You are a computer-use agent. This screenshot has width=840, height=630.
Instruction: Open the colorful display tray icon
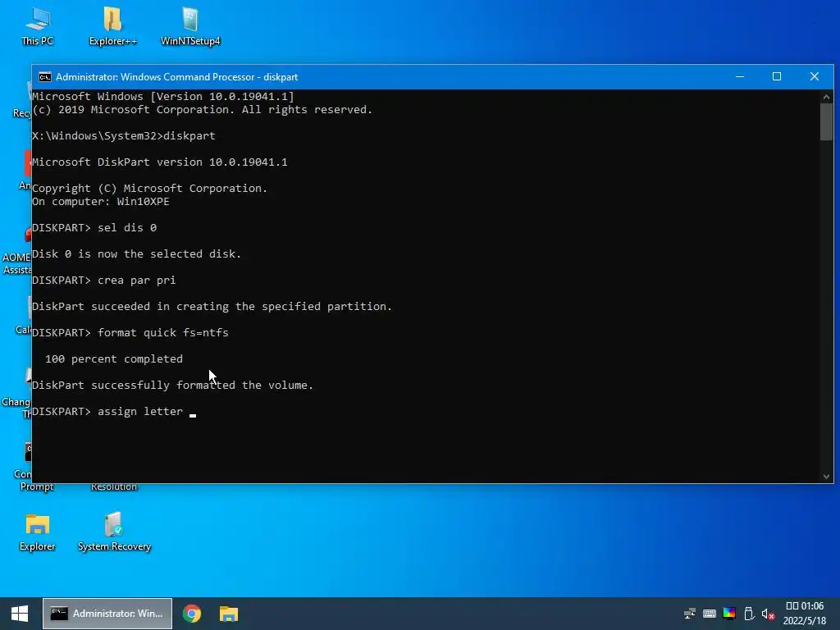729,614
